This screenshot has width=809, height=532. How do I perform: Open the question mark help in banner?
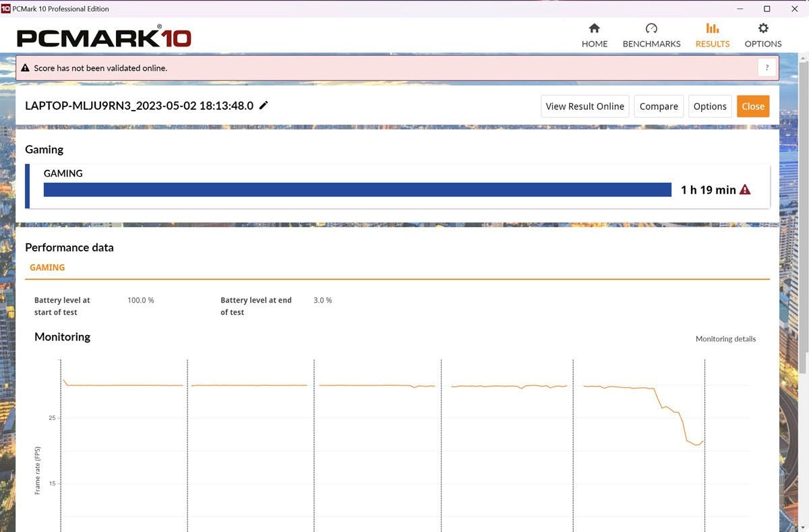click(767, 68)
